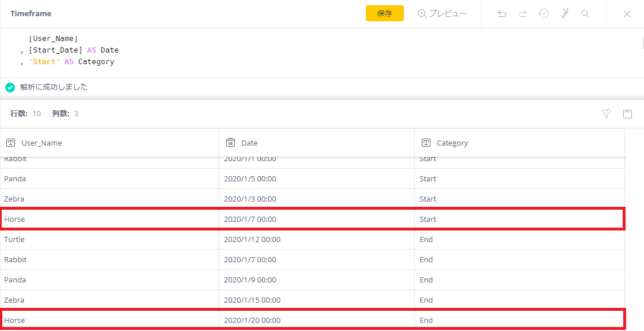Click the Horse row with Start category

click(313, 219)
